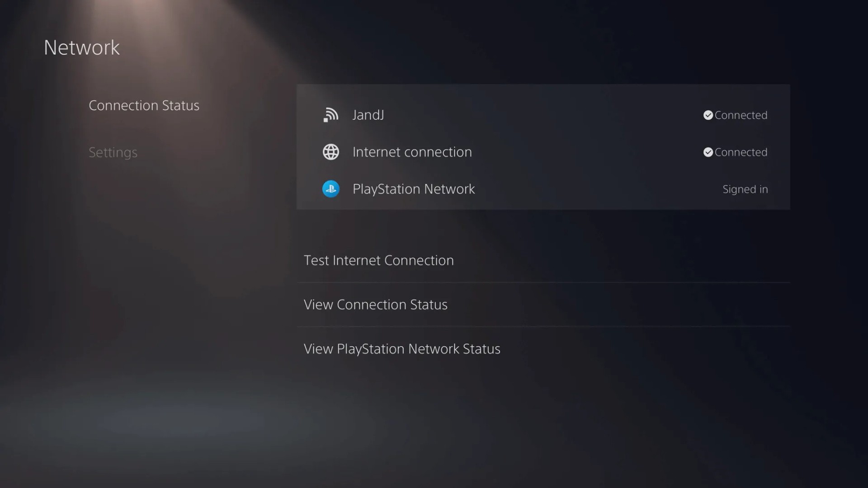Screen dimensions: 868x488
Task: Click the Connected status text for JandJ
Action: 741,115
